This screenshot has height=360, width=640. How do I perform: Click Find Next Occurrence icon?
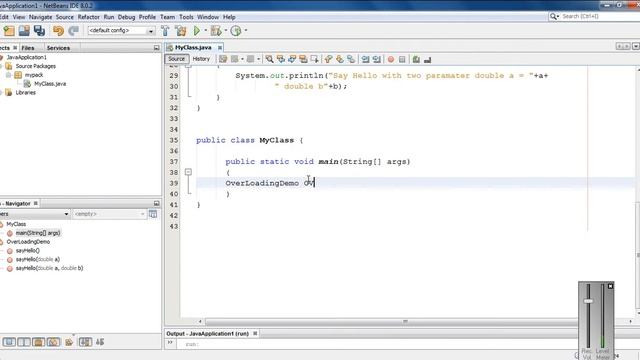292,60
